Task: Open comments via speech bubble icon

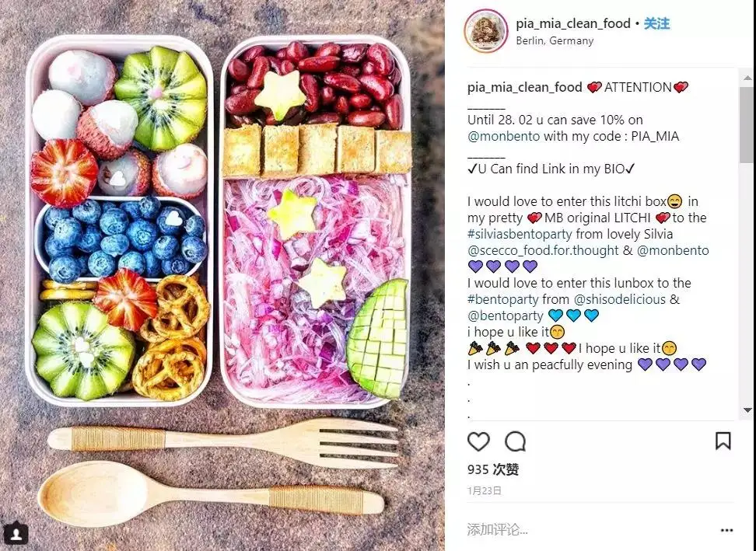Action: pos(515,441)
